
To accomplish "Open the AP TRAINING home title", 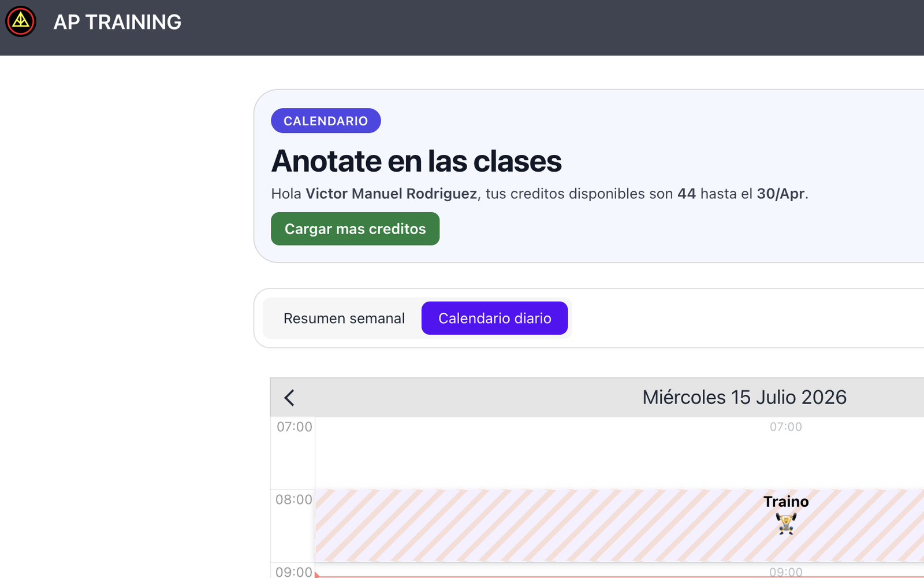I will pyautogui.click(x=117, y=22).
